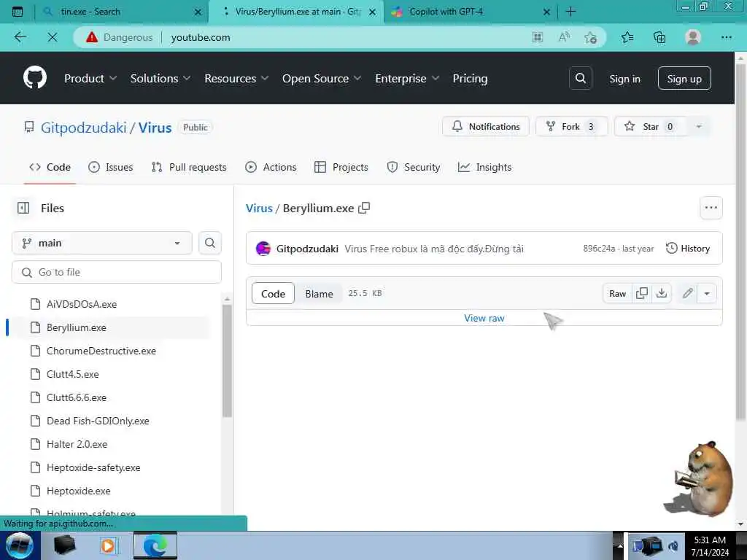The image size is (747, 560).
Task: Open the Actions tab
Action: [x=271, y=167]
